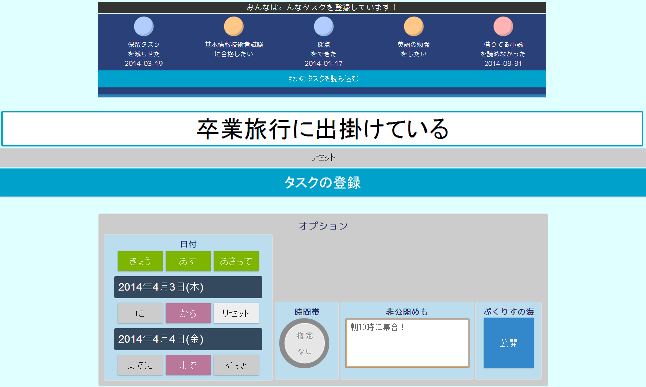
Task: Click the blue circle above date 2014-03-19
Action: [x=144, y=26]
